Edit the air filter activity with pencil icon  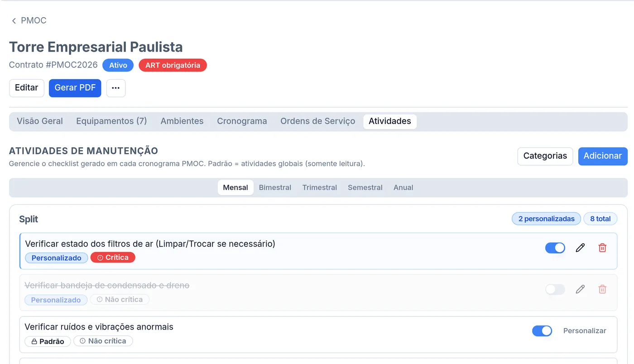click(x=580, y=248)
